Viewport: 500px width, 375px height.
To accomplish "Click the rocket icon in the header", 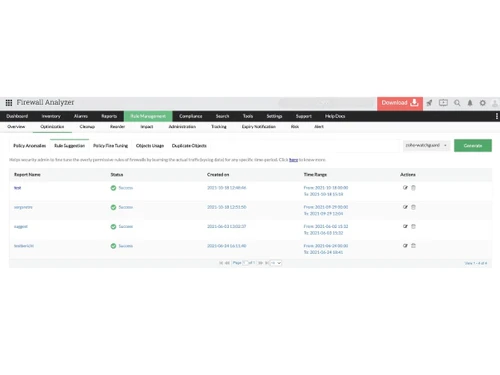I will [x=429, y=103].
